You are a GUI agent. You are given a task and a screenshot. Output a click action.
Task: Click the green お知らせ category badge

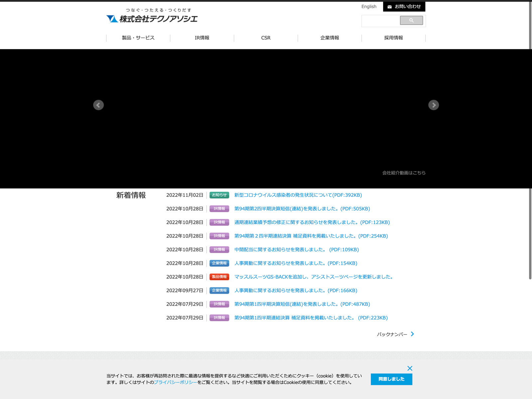pyautogui.click(x=219, y=195)
